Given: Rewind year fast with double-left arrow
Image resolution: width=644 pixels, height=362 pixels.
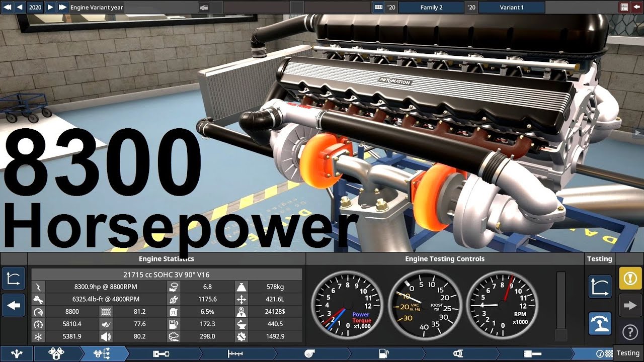Looking at the screenshot, I should [7, 7].
